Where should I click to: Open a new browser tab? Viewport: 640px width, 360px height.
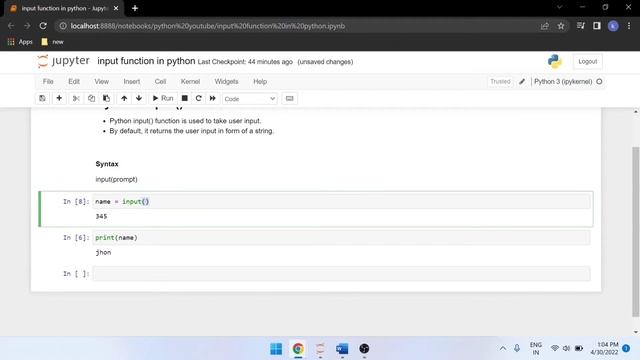135,8
